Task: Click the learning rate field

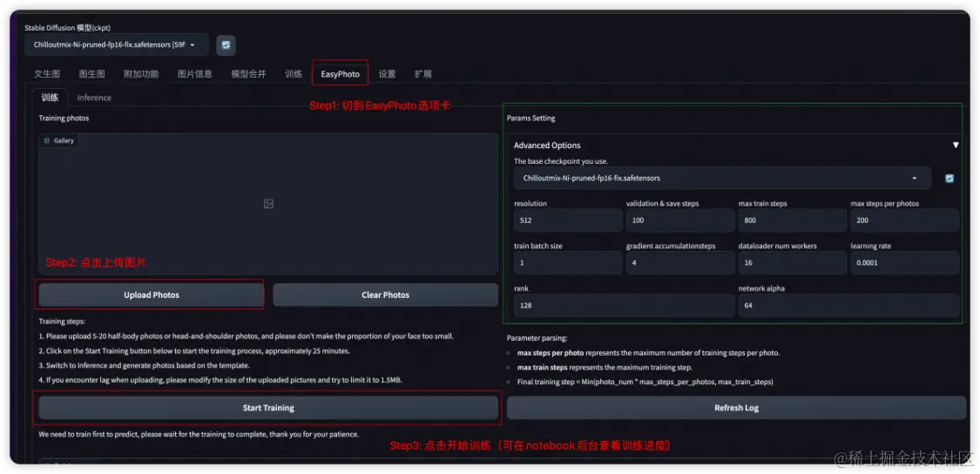Action: pyautogui.click(x=904, y=262)
